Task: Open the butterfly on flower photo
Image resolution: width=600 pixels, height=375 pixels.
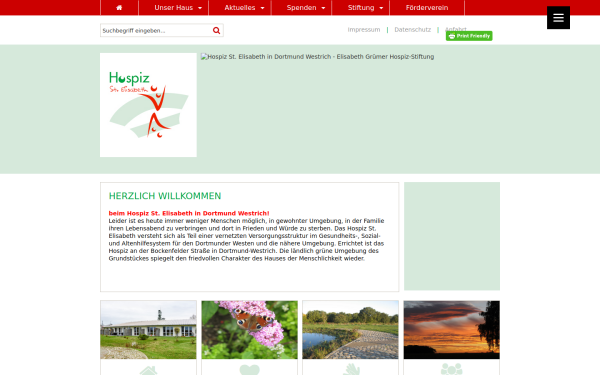Action: (x=249, y=330)
